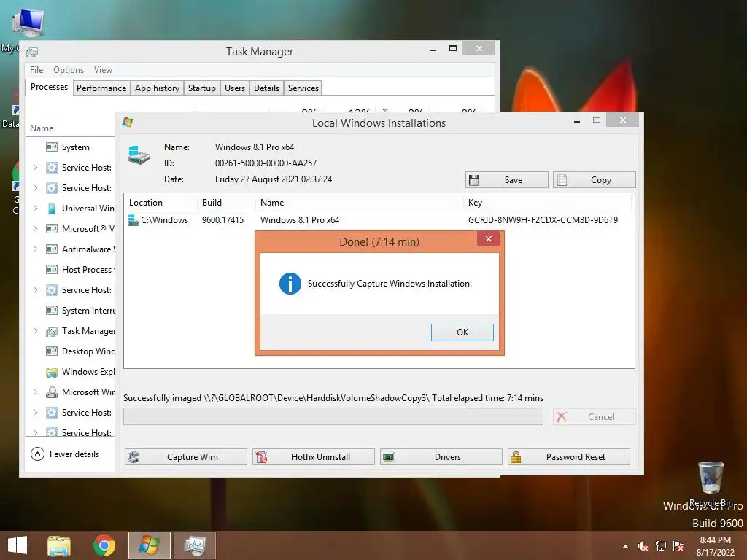The height and width of the screenshot is (560, 747).
Task: Select System interrupts row
Action: click(71, 311)
